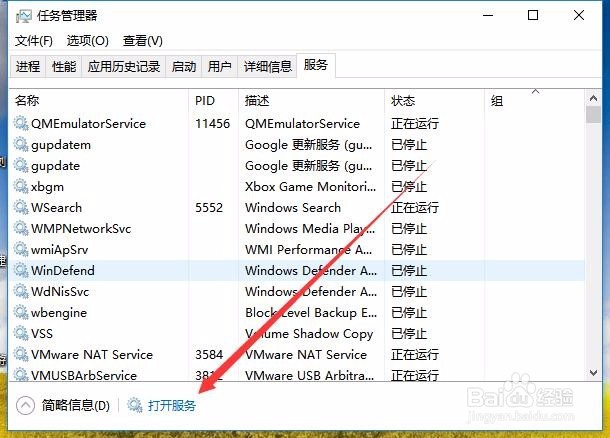Image resolution: width=610 pixels, height=438 pixels.
Task: Click the WMI Performance A... description
Action: 309,249
